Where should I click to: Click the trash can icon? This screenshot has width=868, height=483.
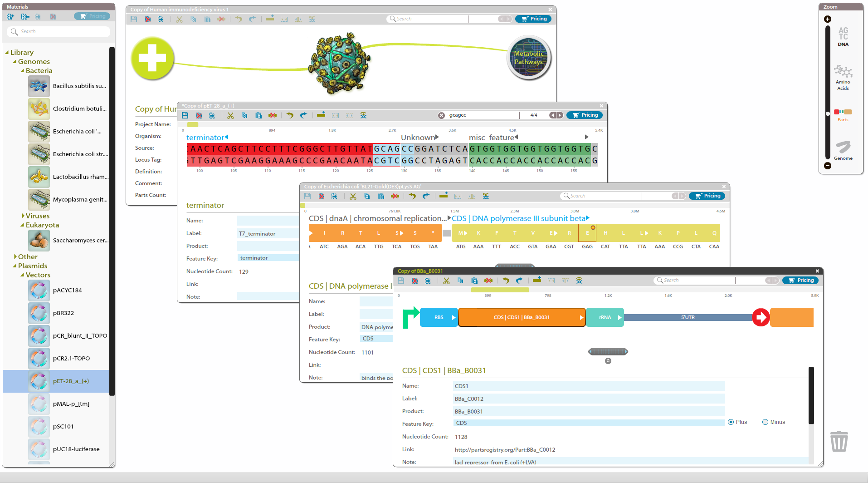pos(839,441)
